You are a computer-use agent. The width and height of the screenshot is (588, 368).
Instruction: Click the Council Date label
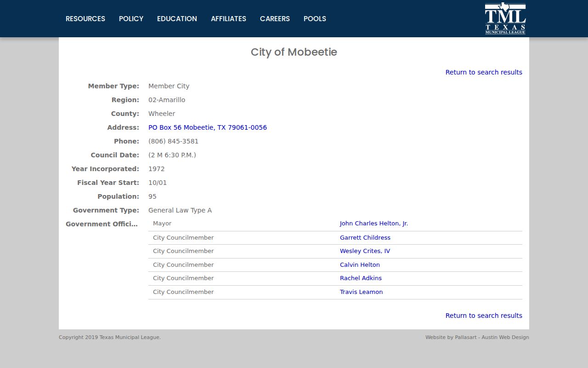pos(115,155)
